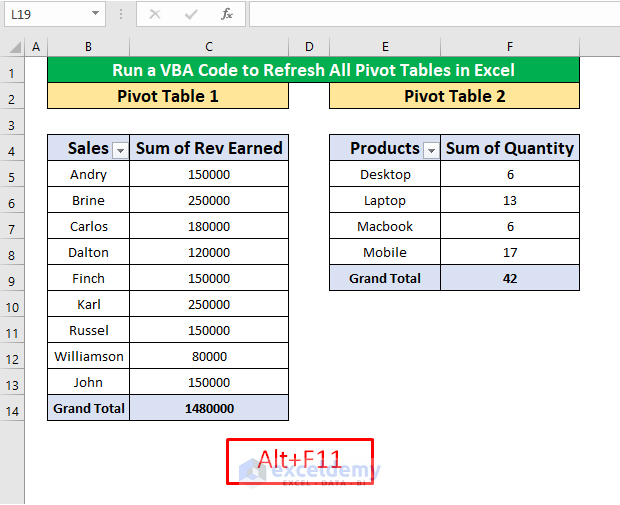Select the cell containing Laptop
This screenshot has height=505, width=620.
pyautogui.click(x=385, y=200)
